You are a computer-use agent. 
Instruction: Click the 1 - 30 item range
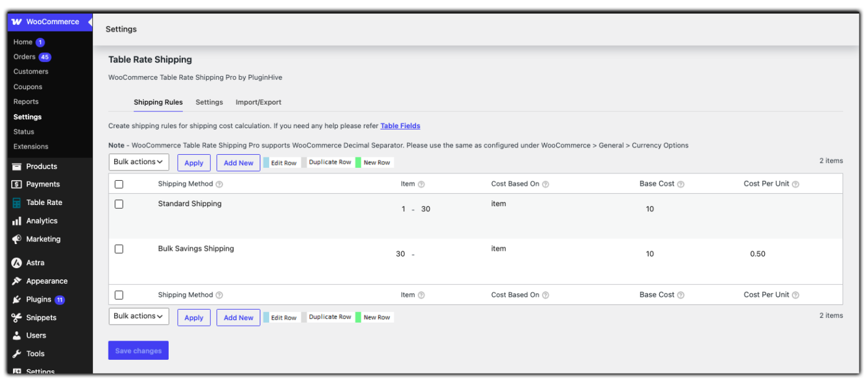416,209
